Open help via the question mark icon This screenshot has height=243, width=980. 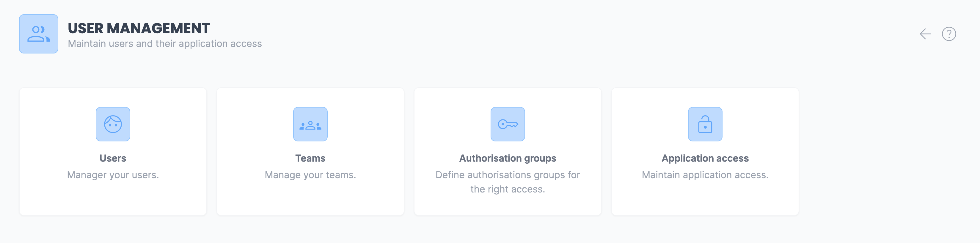(x=949, y=34)
